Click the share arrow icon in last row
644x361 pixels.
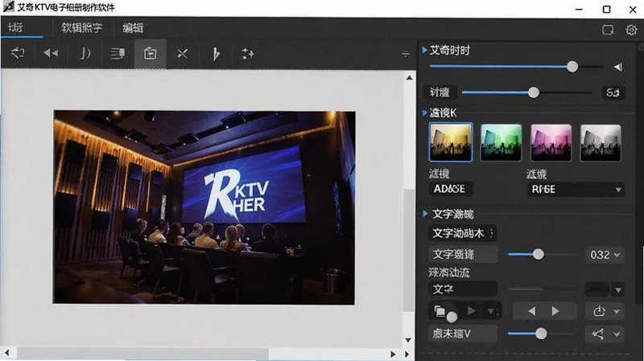[x=598, y=334]
